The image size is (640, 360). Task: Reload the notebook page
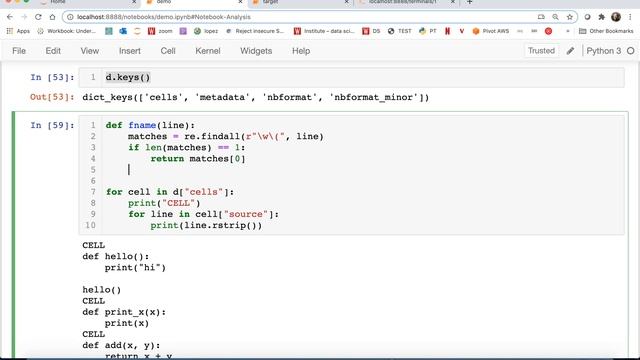pos(38,17)
